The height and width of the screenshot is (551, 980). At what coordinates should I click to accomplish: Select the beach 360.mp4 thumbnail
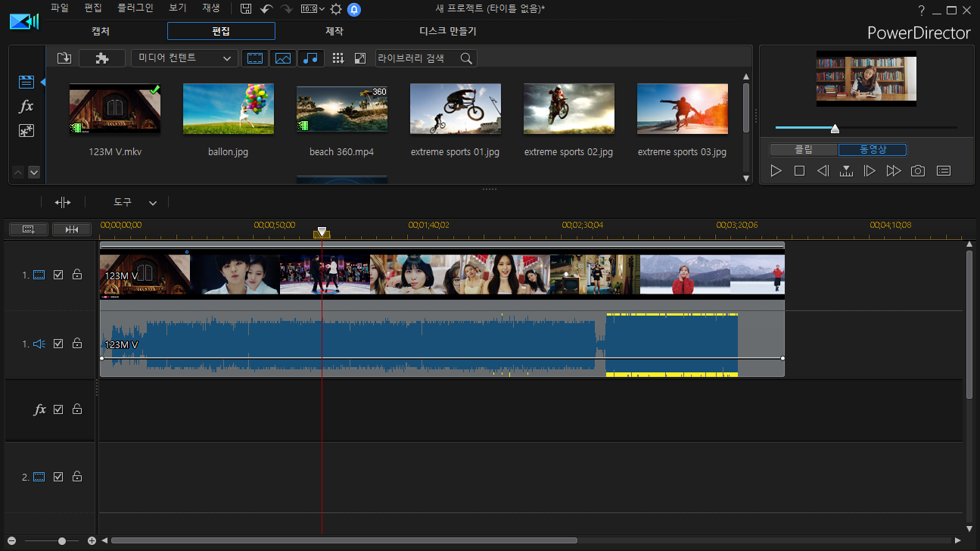[x=342, y=109]
